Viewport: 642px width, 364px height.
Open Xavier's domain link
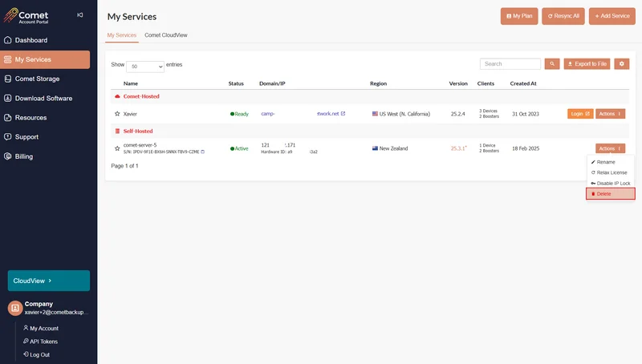click(303, 114)
